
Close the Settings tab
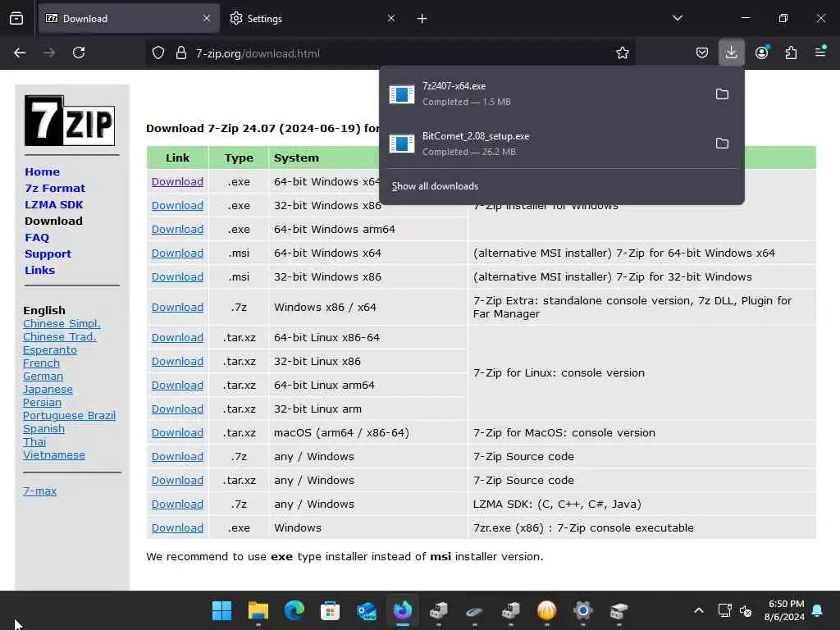point(391,18)
